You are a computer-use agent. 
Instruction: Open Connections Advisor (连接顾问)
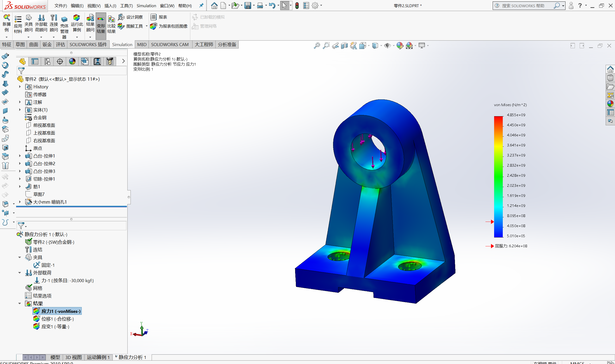(x=54, y=23)
